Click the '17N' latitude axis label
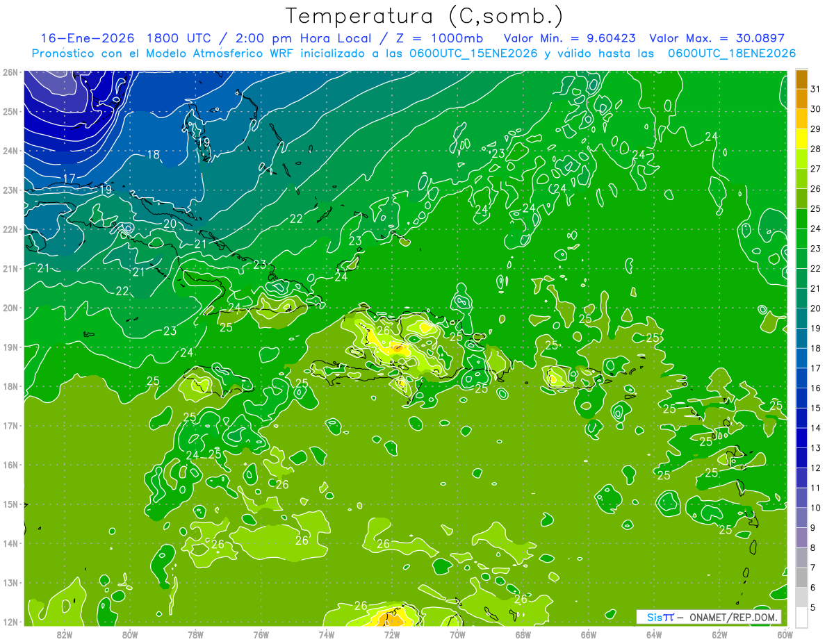834x644 pixels. 10,425
